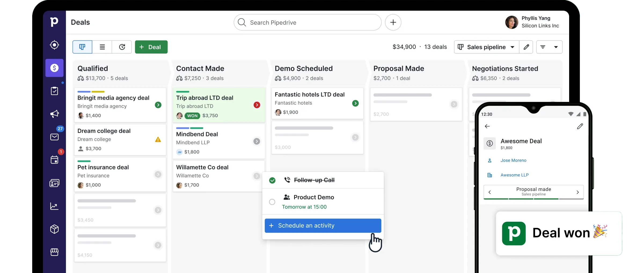644x273 pixels.
Task: Click green activity arrow on Fantastic hotels deal
Action: 356,103
